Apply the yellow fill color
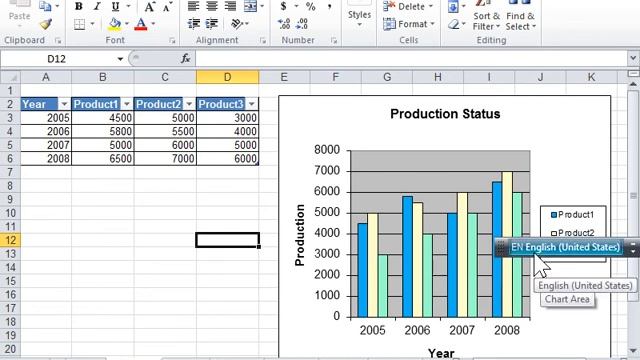 pyautogui.click(x=115, y=24)
